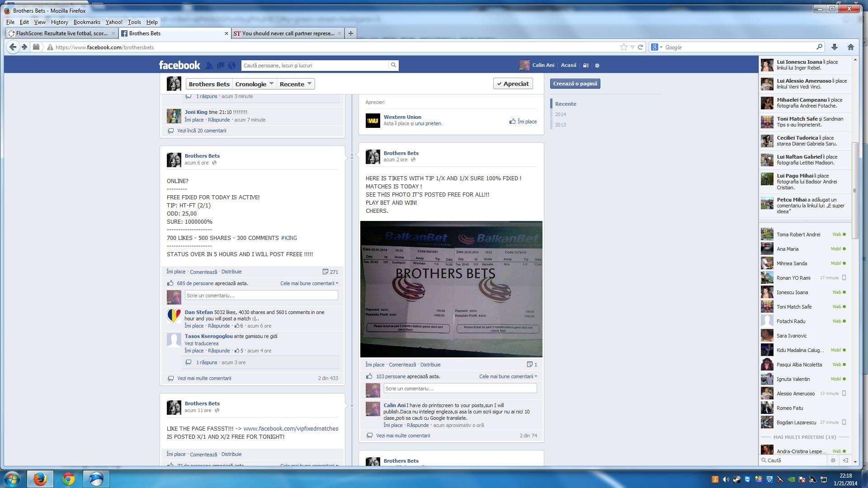The height and width of the screenshot is (488, 868).
Task: Open comment sorting dropdown under 685 likes
Action: (x=309, y=283)
